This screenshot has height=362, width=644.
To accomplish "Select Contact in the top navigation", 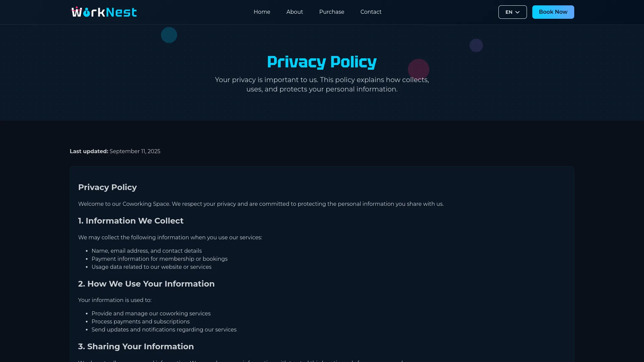I will (371, 12).
